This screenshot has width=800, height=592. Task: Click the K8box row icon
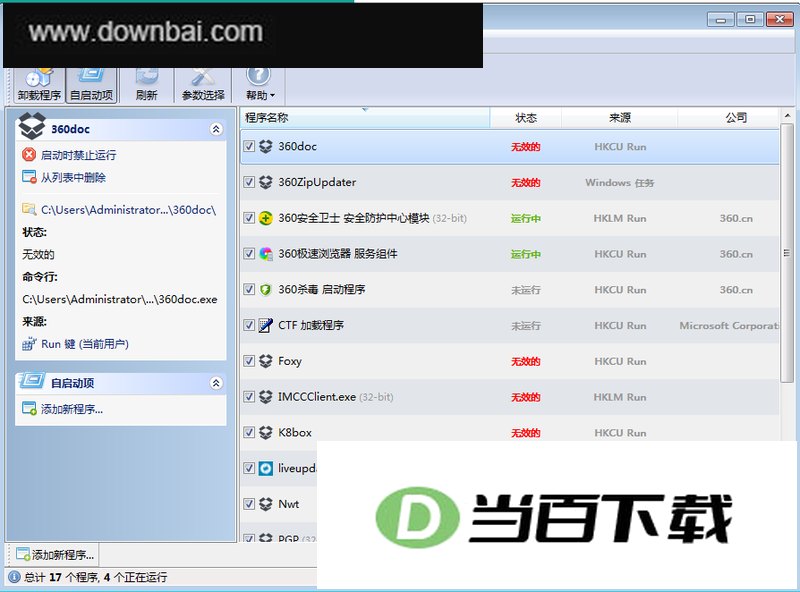tap(266, 432)
